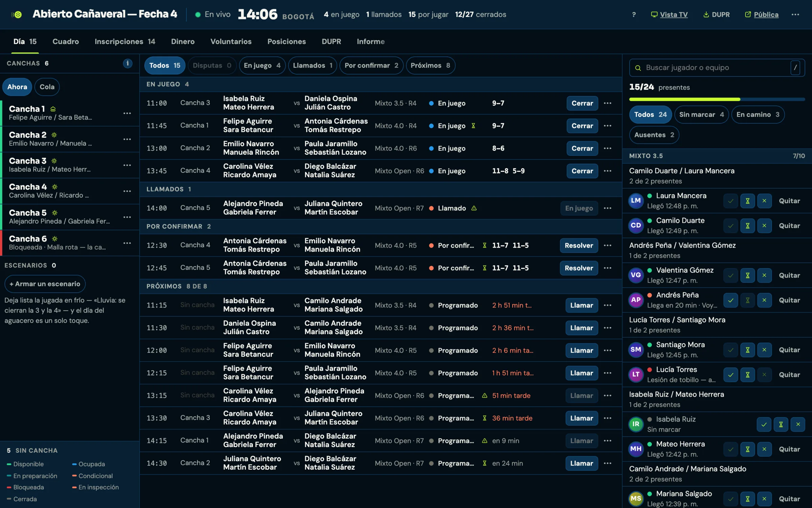Expand Lucía Torres / Santiago Mora team
The image size is (812, 508).
(x=717, y=325)
